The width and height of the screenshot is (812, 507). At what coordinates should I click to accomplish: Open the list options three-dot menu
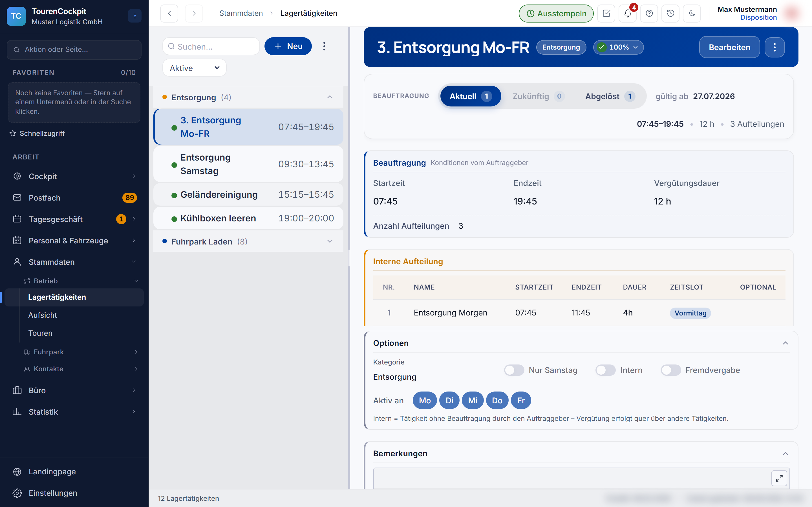pos(324,46)
